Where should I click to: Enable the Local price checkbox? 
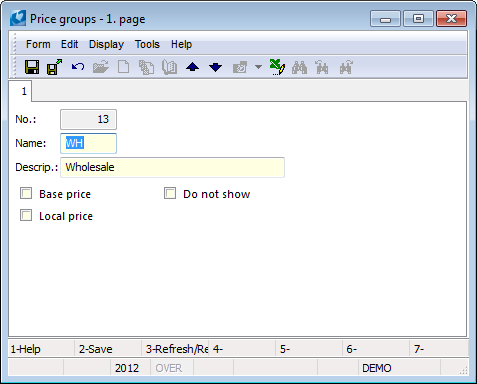click(26, 215)
